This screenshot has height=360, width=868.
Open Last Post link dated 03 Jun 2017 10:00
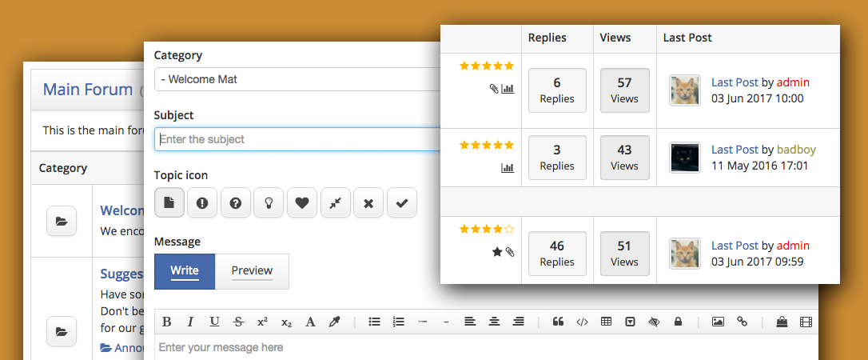click(735, 82)
